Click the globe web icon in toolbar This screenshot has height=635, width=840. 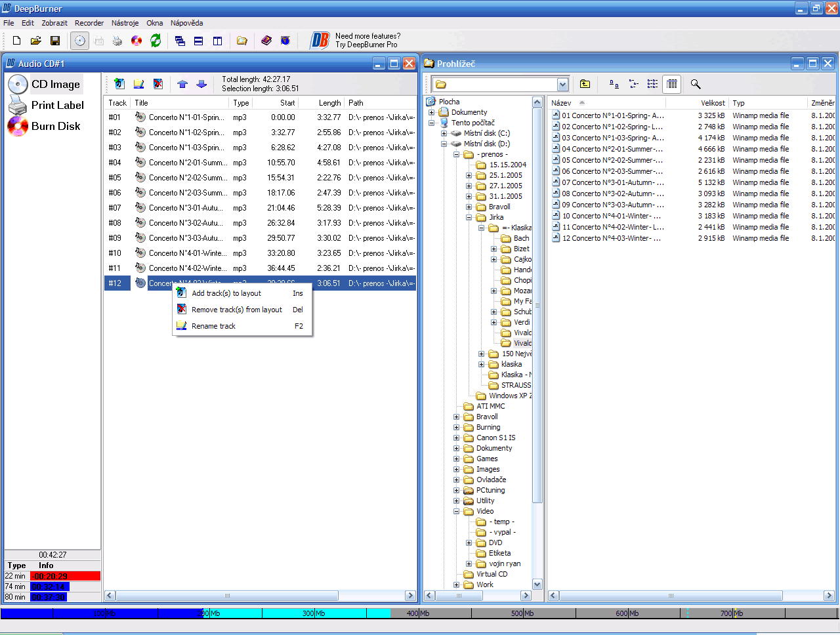285,41
